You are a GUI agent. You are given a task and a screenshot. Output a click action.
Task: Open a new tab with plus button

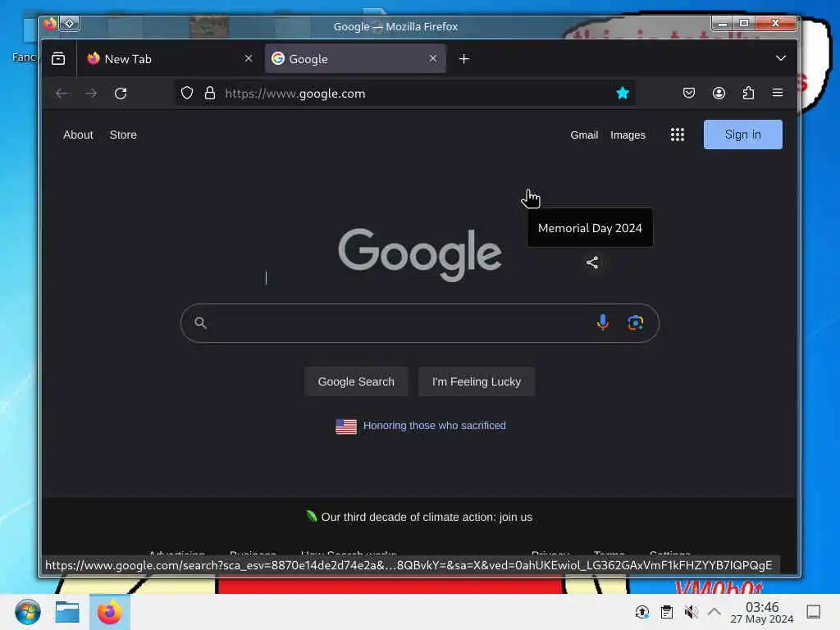pos(464,58)
